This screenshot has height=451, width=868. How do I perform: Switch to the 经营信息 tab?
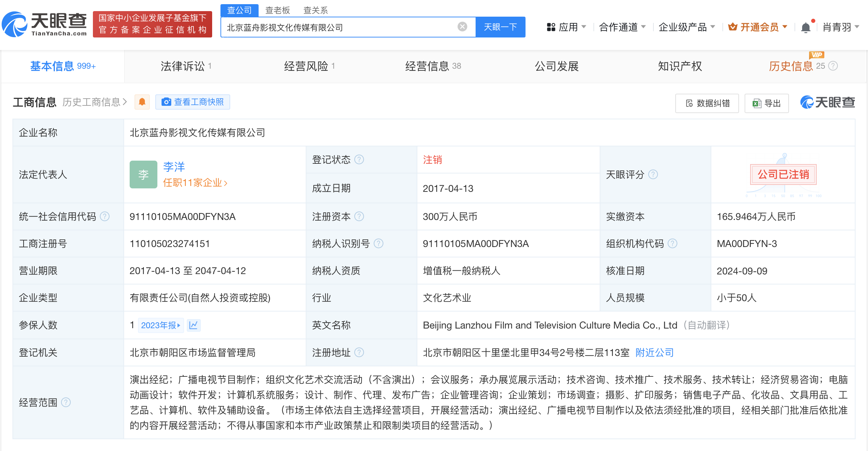point(433,66)
